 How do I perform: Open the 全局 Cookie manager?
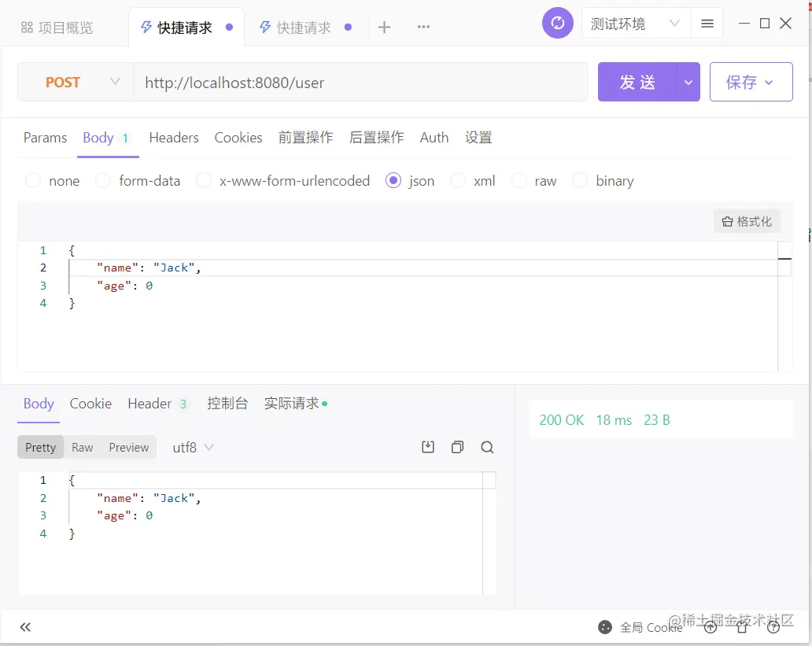pyautogui.click(x=640, y=627)
